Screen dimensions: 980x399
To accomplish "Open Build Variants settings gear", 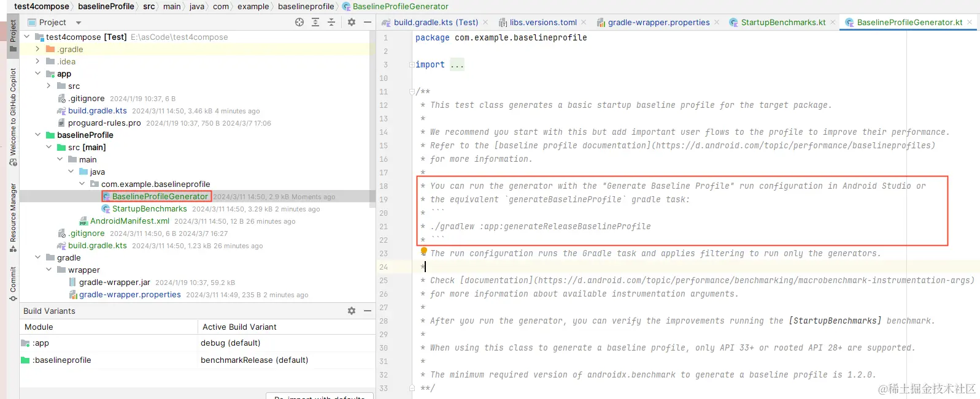I will tap(352, 311).
